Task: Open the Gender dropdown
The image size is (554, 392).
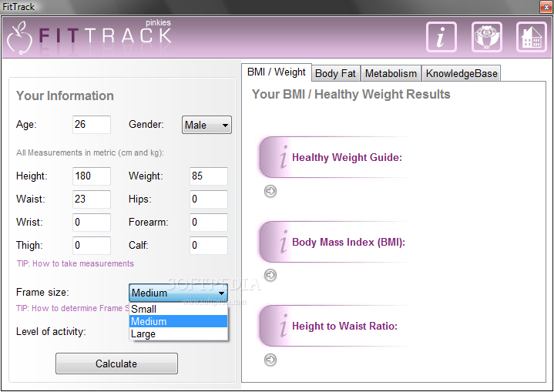Action: click(x=206, y=125)
